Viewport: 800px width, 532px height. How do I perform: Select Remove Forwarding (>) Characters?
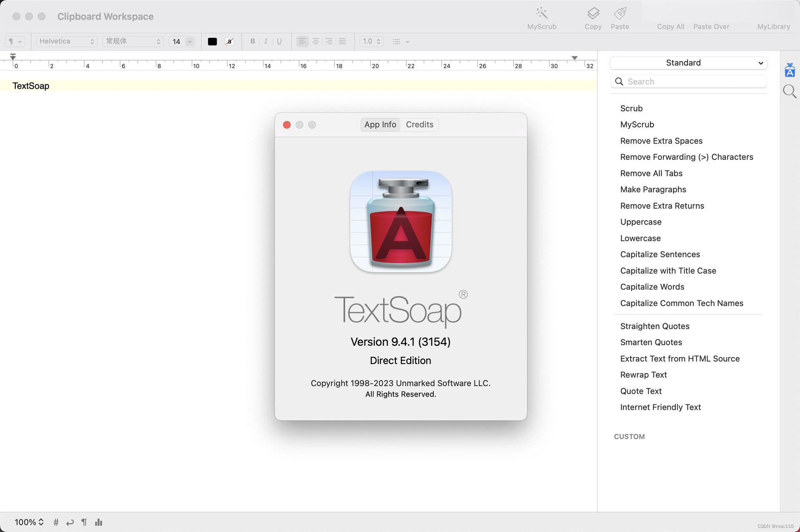(x=687, y=157)
